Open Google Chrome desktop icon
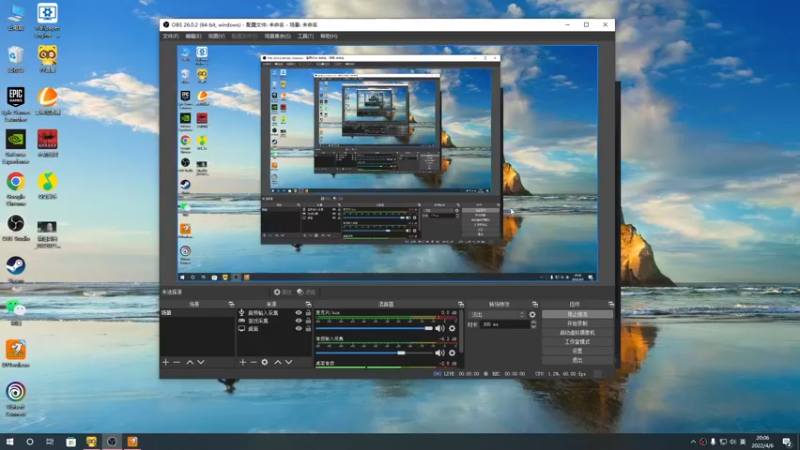Viewport: 800px width, 450px height. 16,189
